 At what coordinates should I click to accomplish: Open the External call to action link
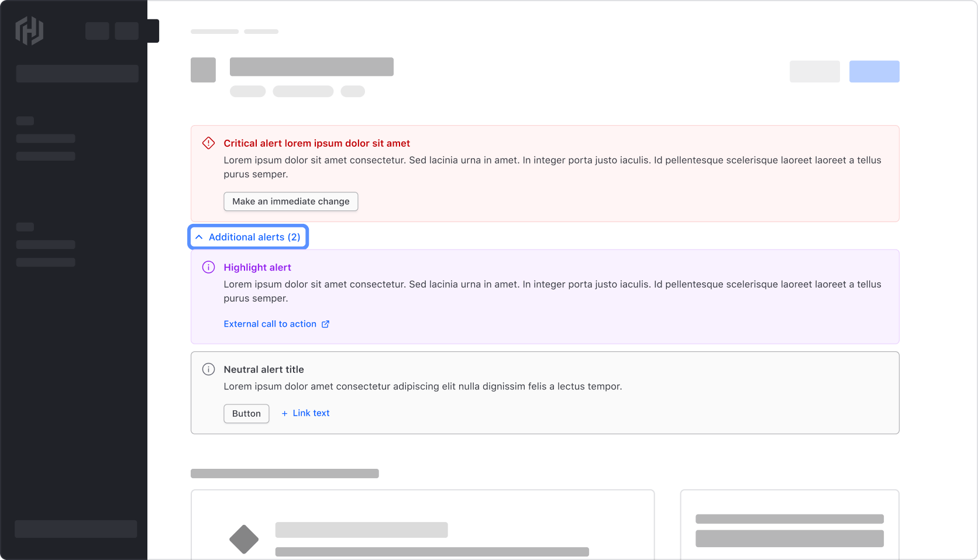tap(270, 324)
